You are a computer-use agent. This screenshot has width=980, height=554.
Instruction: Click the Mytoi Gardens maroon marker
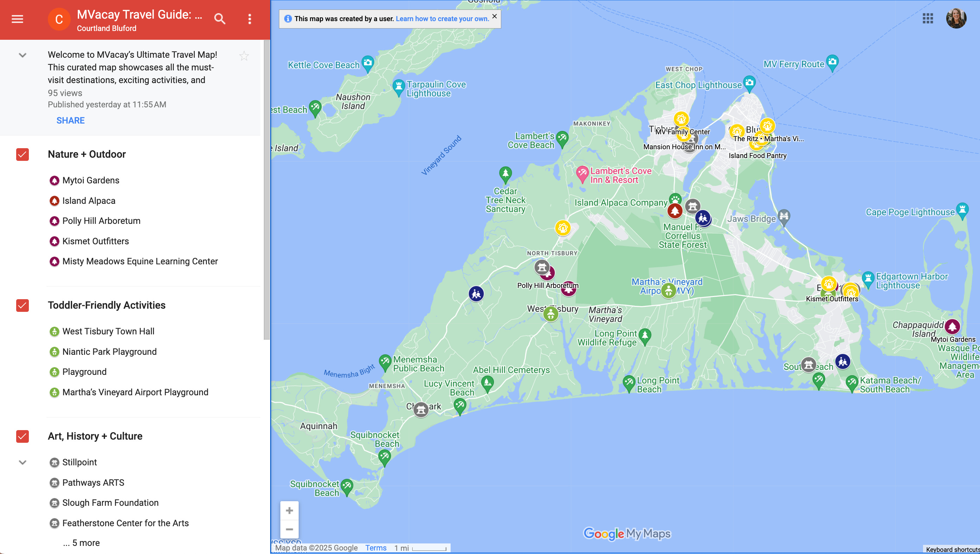[952, 326]
